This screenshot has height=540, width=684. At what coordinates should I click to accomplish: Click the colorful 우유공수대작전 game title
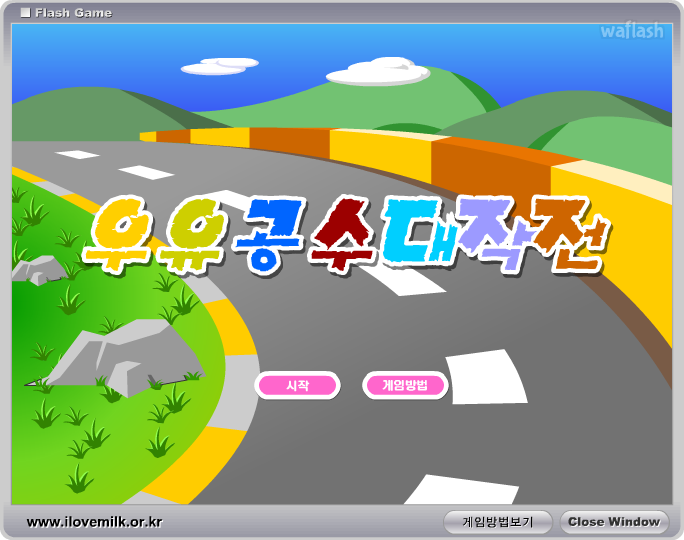tap(346, 235)
